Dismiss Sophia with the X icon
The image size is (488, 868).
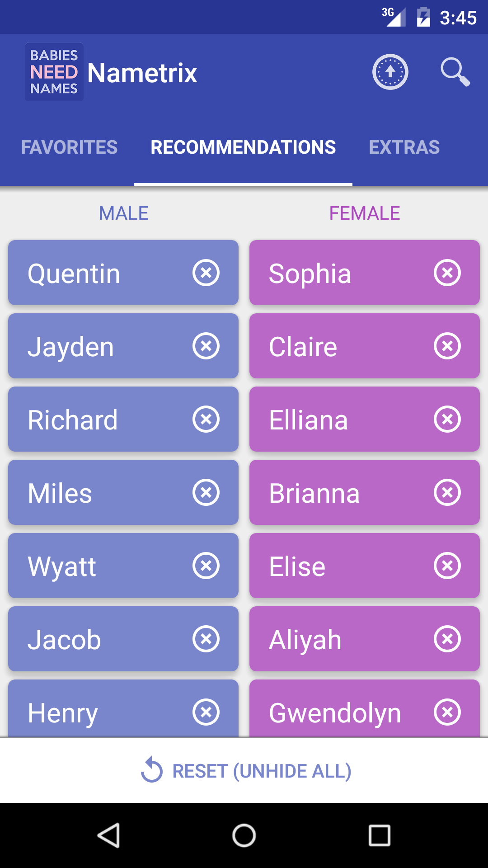(x=447, y=273)
